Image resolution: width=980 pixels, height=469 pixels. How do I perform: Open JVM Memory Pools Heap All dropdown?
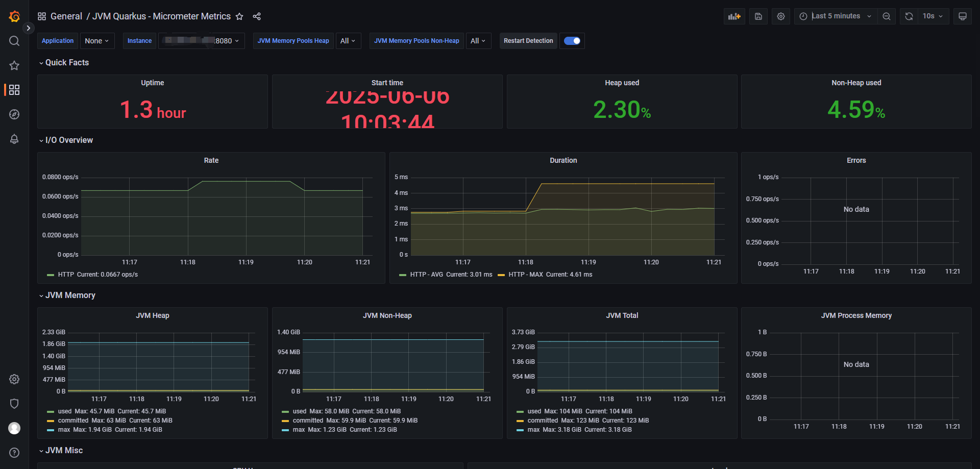[348, 41]
